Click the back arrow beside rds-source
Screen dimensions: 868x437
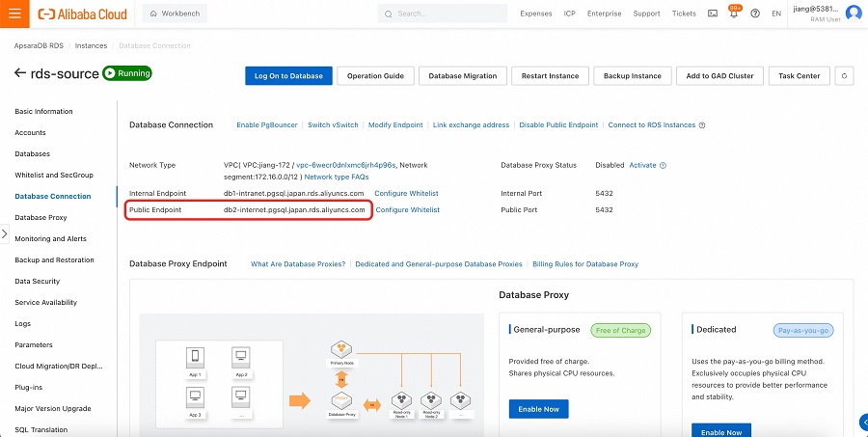[x=20, y=73]
